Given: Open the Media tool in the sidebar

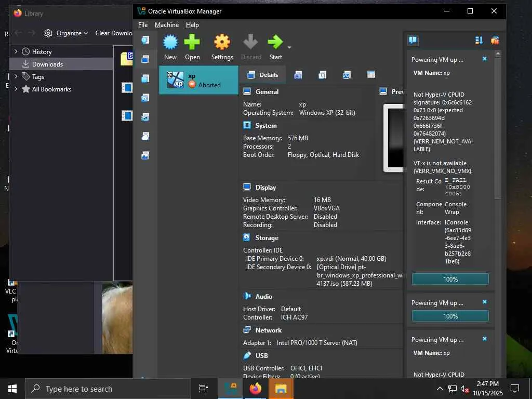Looking at the screenshot, I should [145, 98].
